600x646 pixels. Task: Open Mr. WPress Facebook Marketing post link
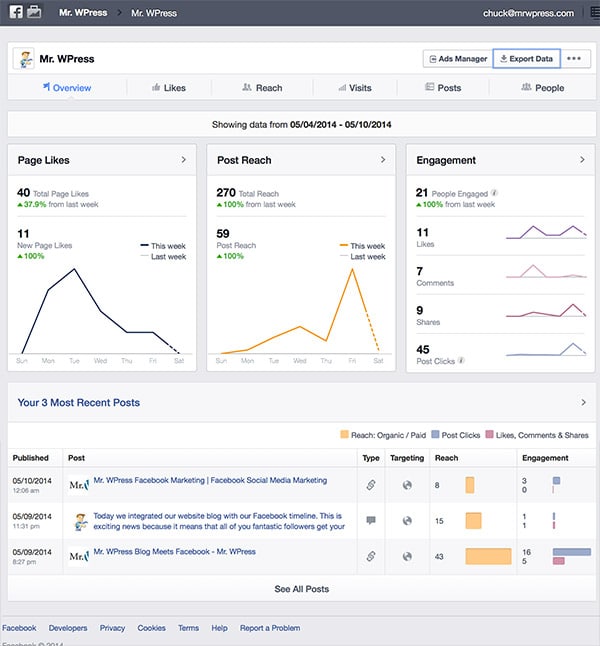point(210,480)
